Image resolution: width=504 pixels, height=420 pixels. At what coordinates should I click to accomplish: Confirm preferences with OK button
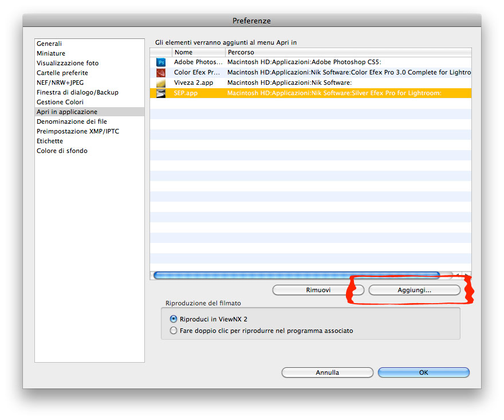pyautogui.click(x=424, y=372)
